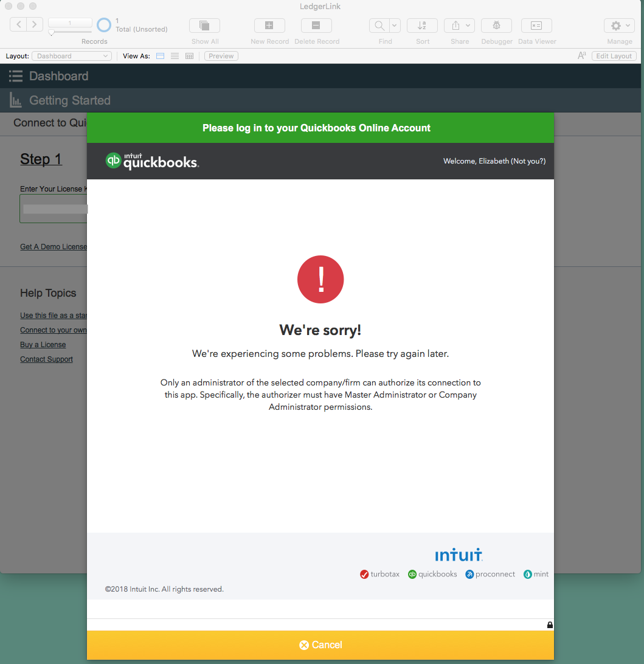Click the Buy a License link

click(x=43, y=345)
